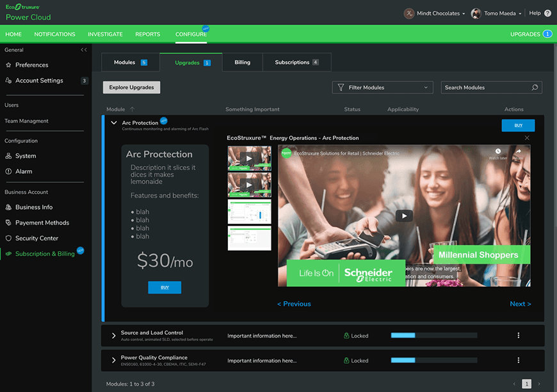Click the Status column header
Viewport: 557px width, 392px height.
(352, 109)
